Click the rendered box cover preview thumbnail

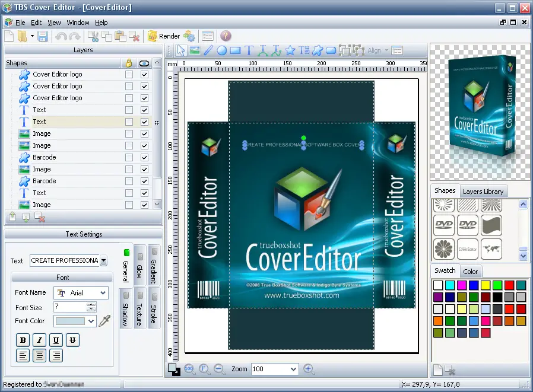point(480,111)
